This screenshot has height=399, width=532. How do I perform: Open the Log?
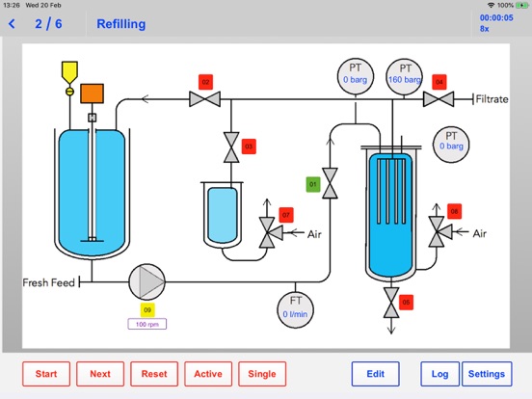click(x=439, y=374)
